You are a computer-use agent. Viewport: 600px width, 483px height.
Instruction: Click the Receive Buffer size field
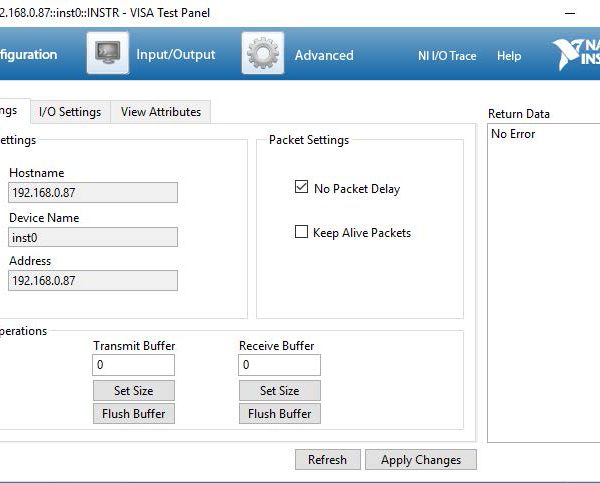(279, 366)
